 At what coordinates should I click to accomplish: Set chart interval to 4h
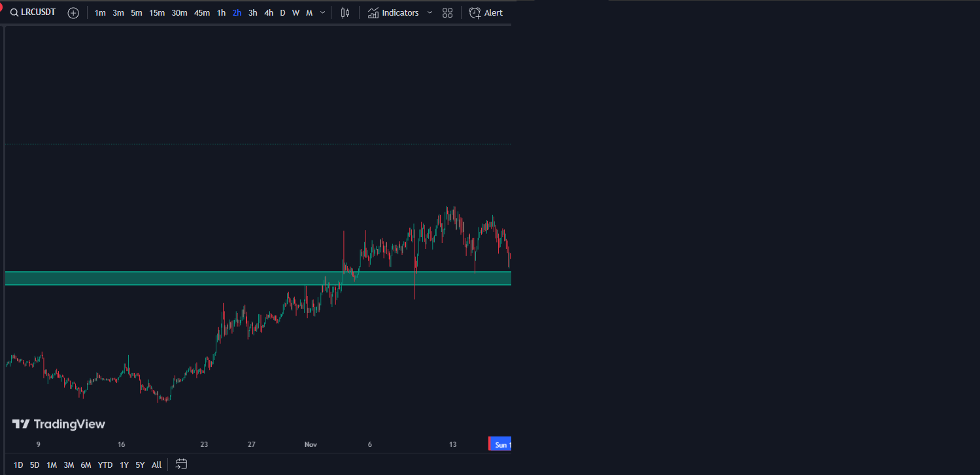[269, 13]
